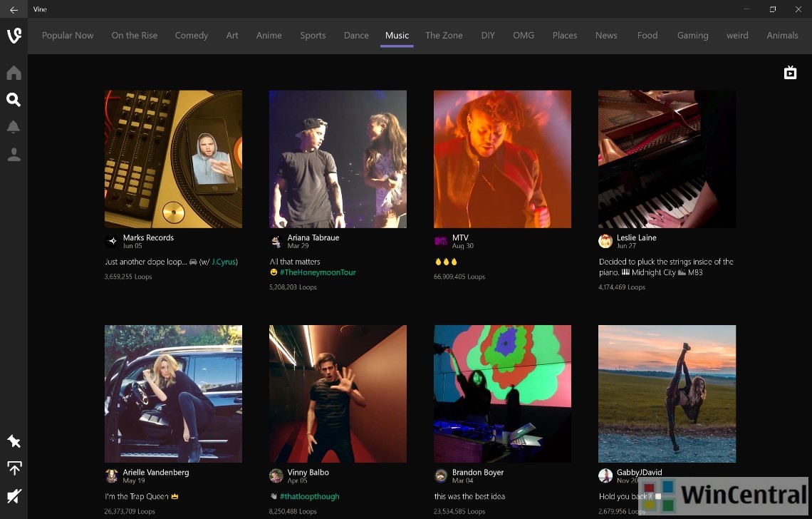Open Marks Records avatar icon

[112, 240]
